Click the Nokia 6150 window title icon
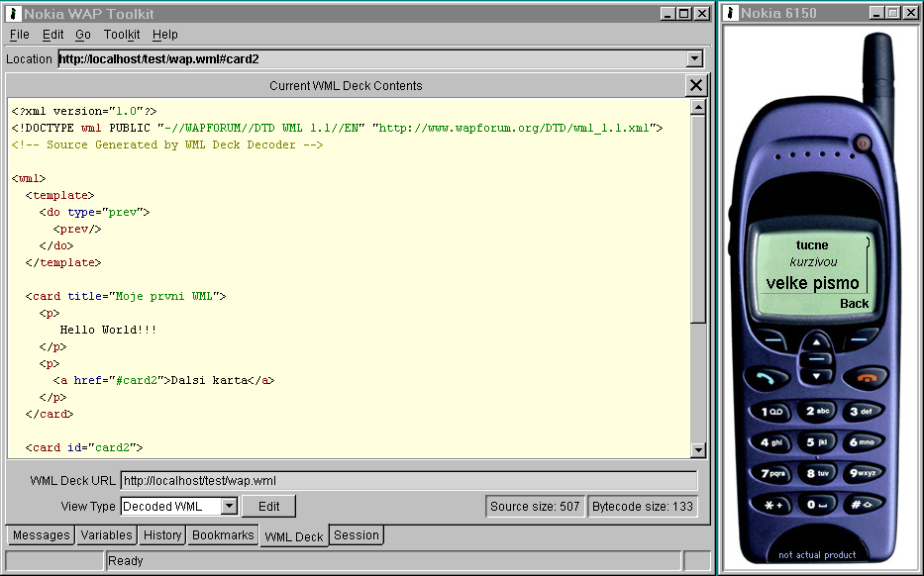 731,13
